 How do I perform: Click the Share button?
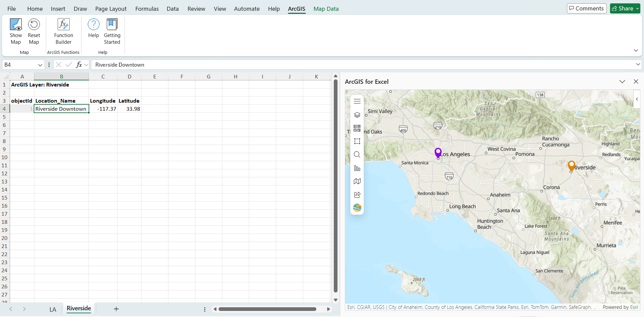click(625, 8)
